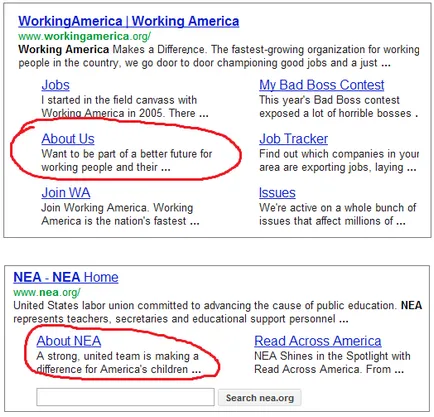This screenshot has height=417, width=434.
Task: Click the www.workingamerica.org/ green URL
Action: tap(85, 36)
